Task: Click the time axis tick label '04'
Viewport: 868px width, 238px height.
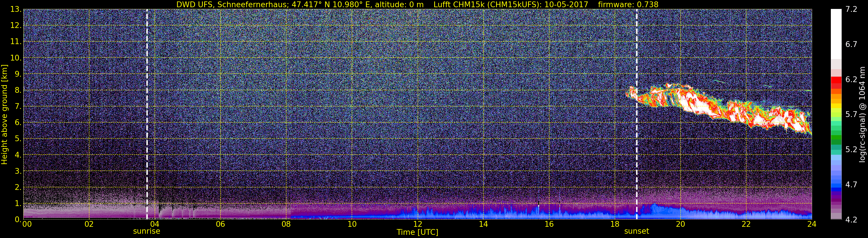Action: [x=155, y=224]
